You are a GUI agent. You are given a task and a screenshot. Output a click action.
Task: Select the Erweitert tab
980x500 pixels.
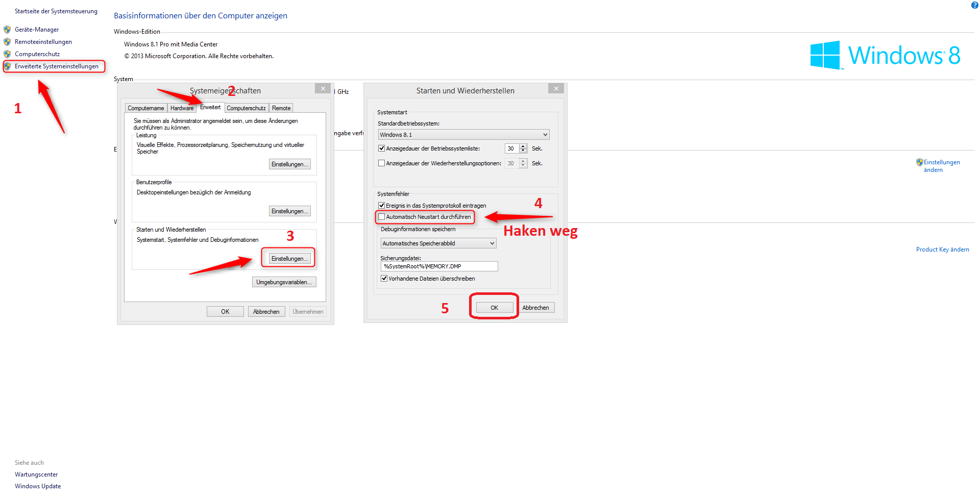(x=210, y=107)
